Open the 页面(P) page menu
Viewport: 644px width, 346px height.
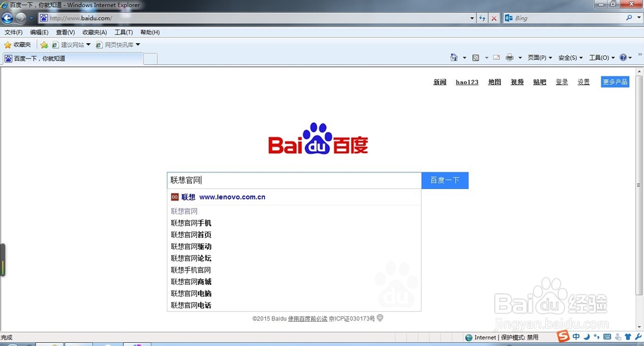pos(540,58)
